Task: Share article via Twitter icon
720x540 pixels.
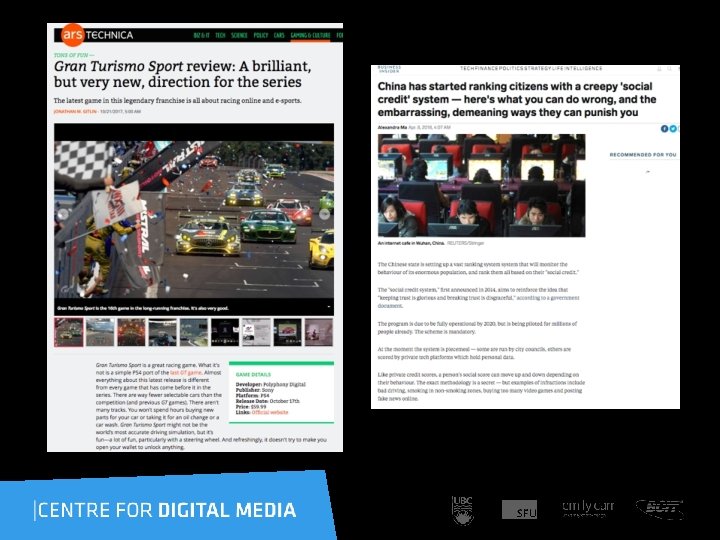Action: 673,129
